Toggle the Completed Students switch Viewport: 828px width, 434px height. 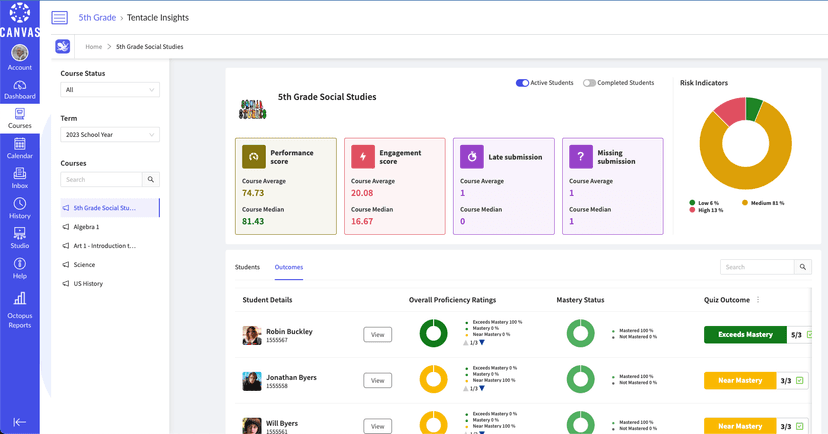589,83
